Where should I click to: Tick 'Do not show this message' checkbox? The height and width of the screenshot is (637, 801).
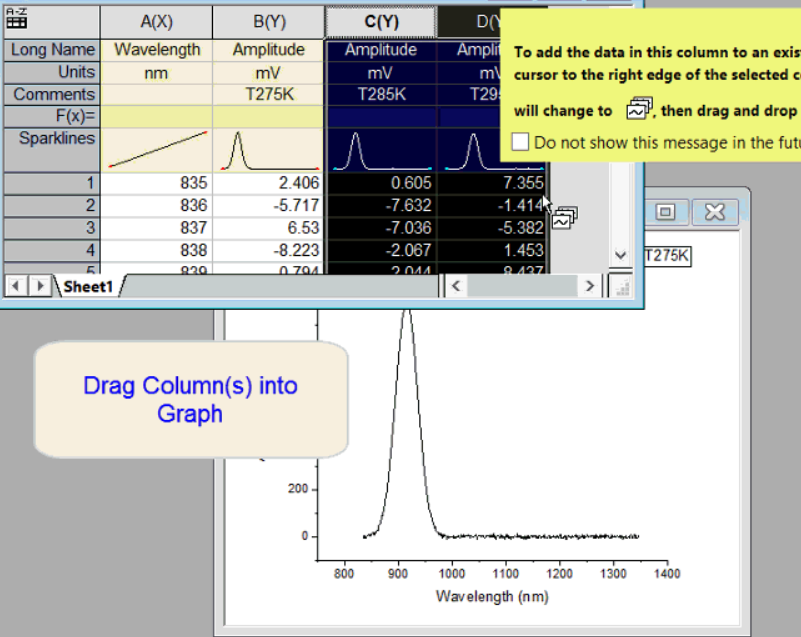(x=520, y=141)
